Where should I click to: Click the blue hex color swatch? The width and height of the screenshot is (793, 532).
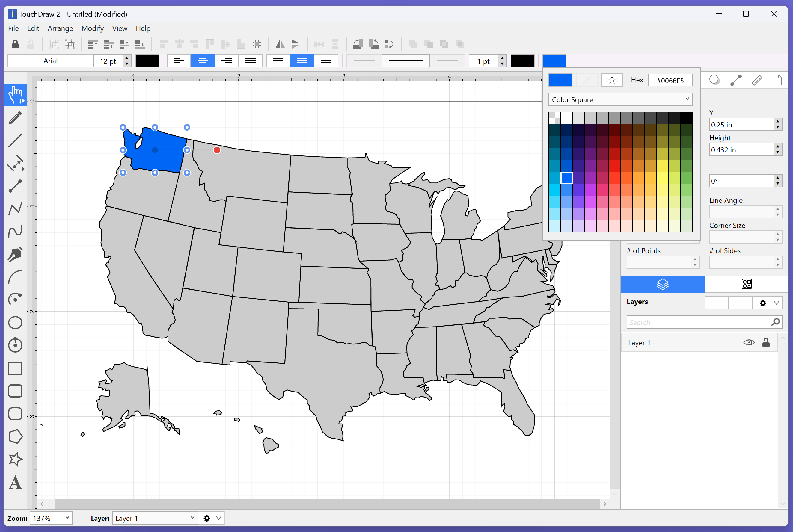tap(561, 80)
